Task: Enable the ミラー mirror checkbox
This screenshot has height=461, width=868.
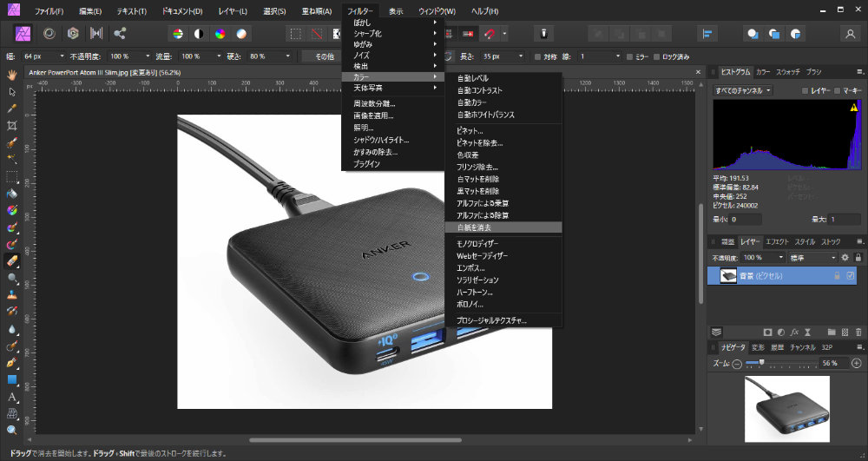Action: point(629,56)
